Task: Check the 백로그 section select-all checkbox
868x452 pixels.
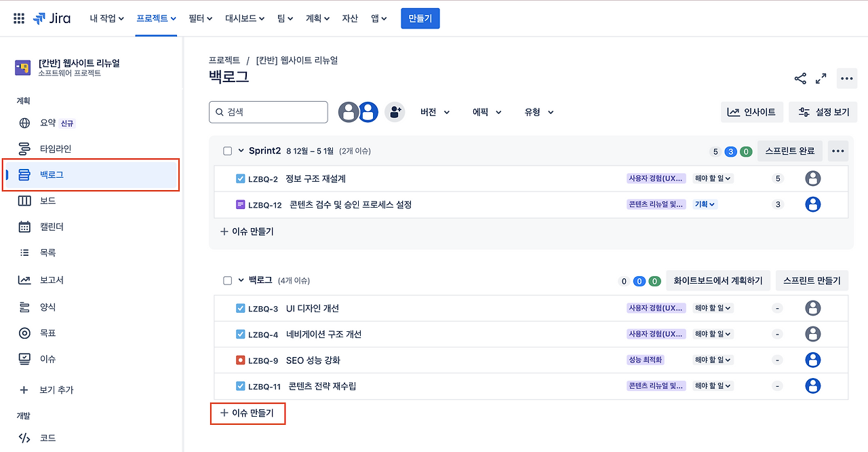Action: tap(227, 279)
